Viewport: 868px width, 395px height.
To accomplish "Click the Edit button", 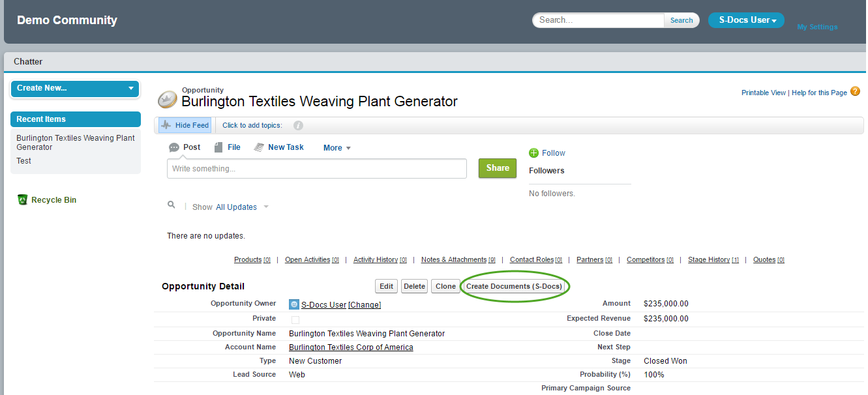I will pyautogui.click(x=387, y=286).
